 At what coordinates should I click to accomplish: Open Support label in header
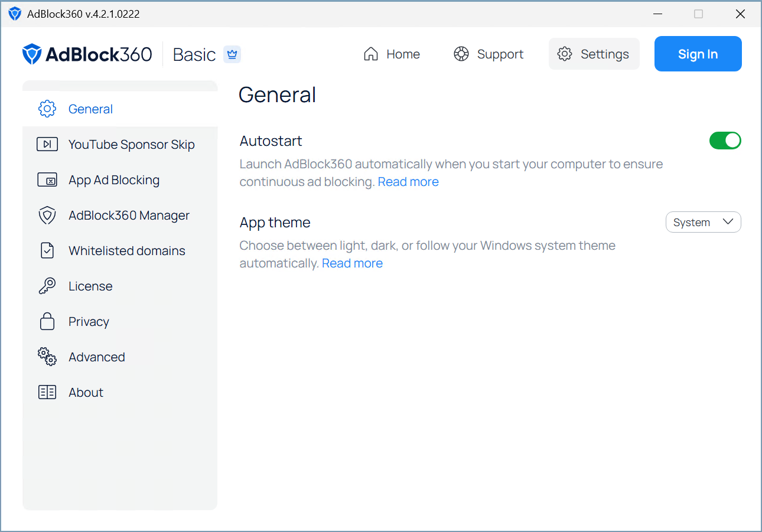500,54
